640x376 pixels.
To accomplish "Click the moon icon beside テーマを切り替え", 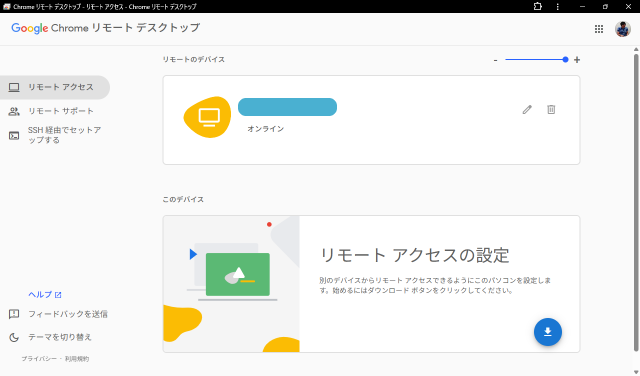I will pos(14,337).
